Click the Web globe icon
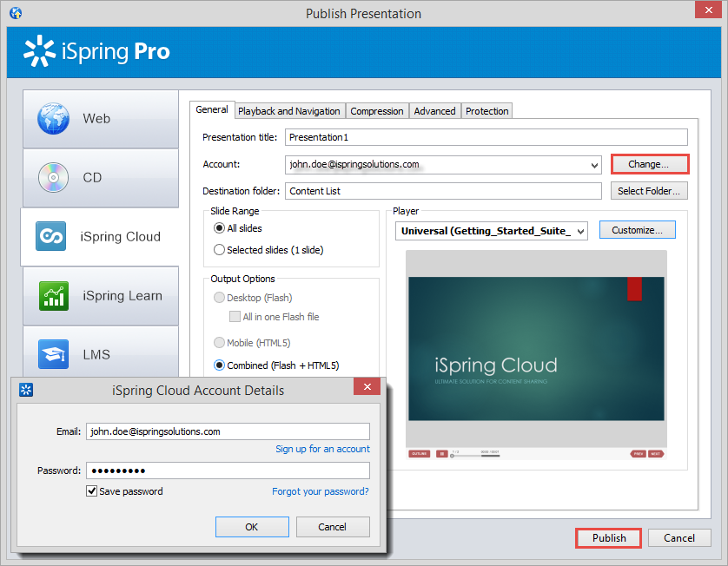728x566 pixels. (53, 119)
